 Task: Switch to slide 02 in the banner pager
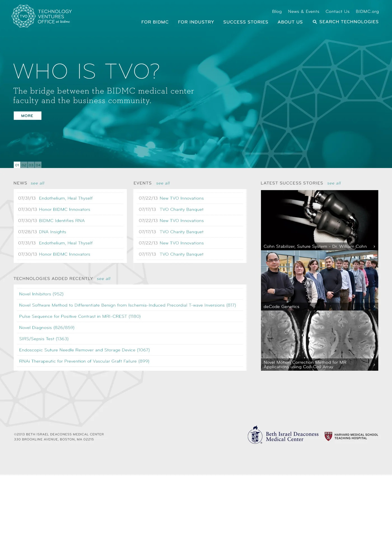click(x=24, y=165)
